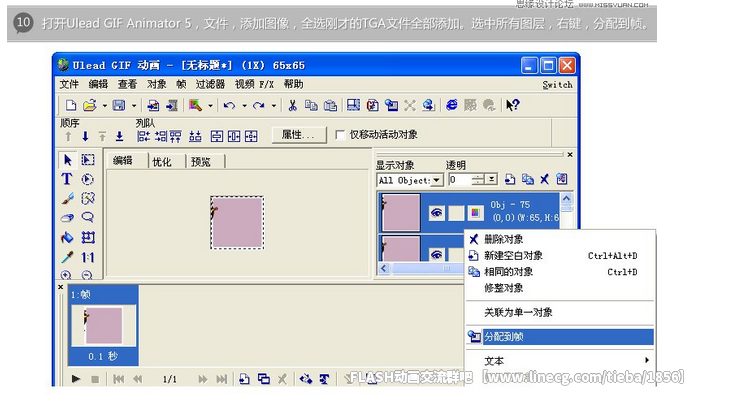This screenshot has height=396, width=736.
Task: Click the object list scroll-left arrow
Action: click(x=384, y=268)
